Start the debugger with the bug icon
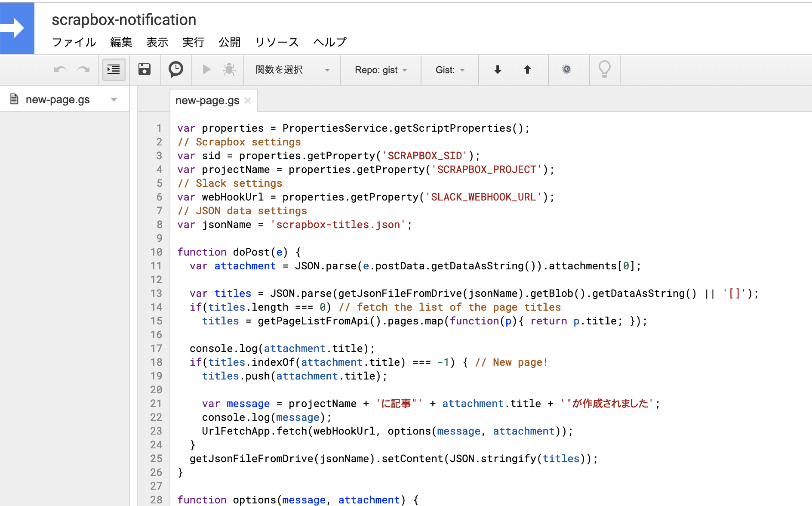 point(229,69)
